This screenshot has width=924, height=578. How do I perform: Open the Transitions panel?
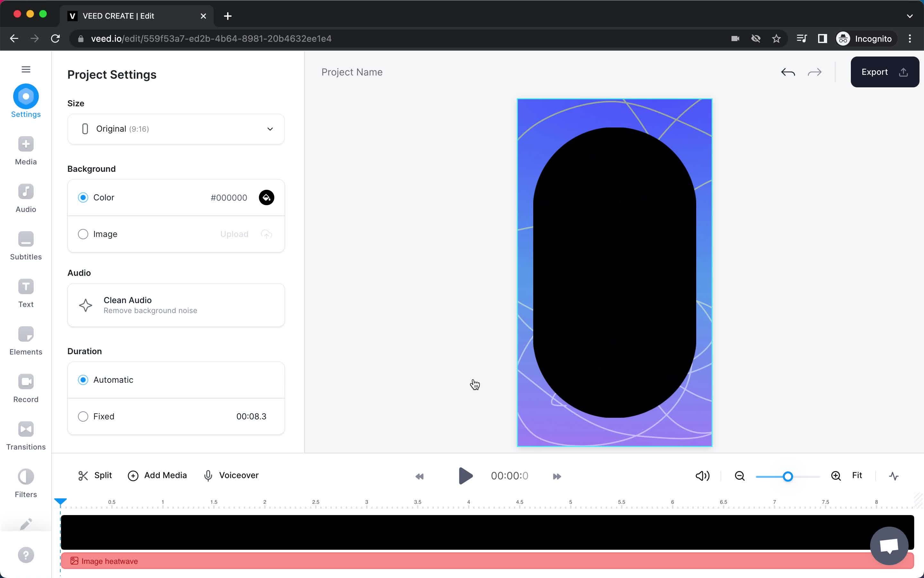[x=26, y=436]
